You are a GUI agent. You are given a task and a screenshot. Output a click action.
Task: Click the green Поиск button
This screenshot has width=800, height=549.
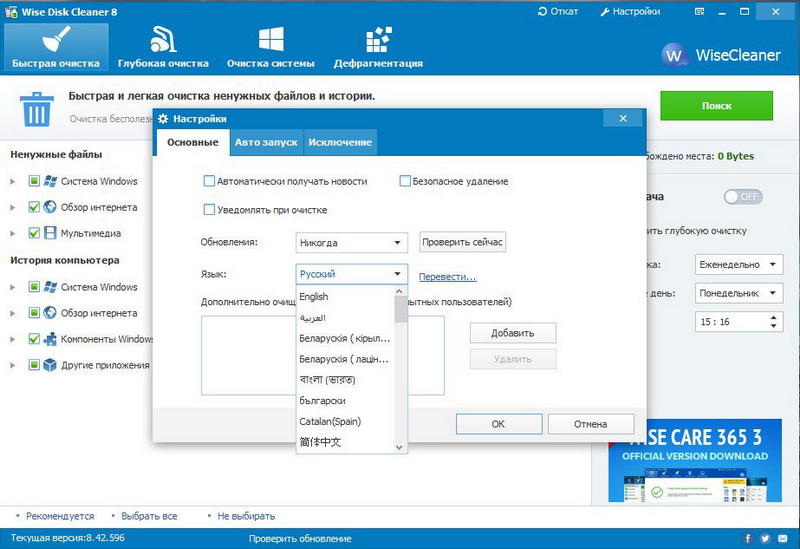pos(716,106)
